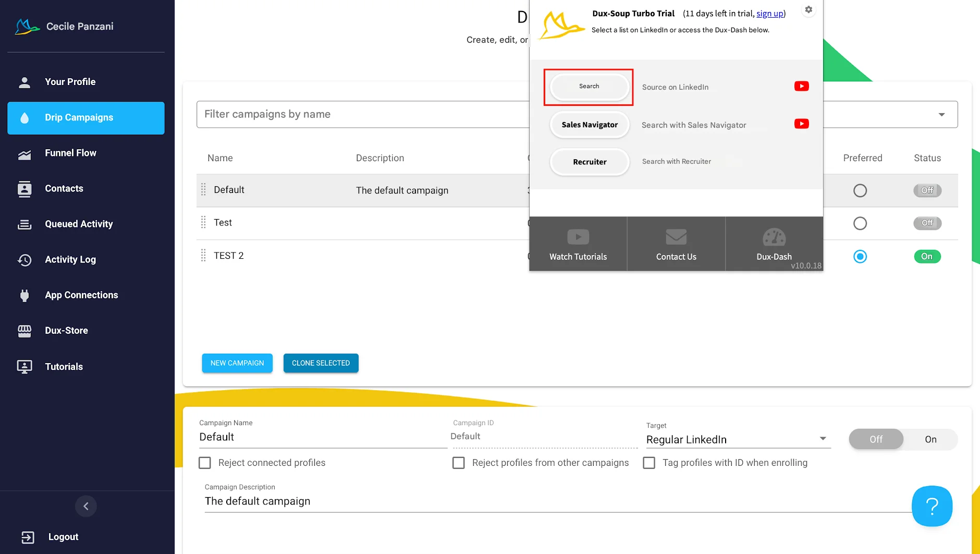Click the Preferred column header

coord(863,158)
